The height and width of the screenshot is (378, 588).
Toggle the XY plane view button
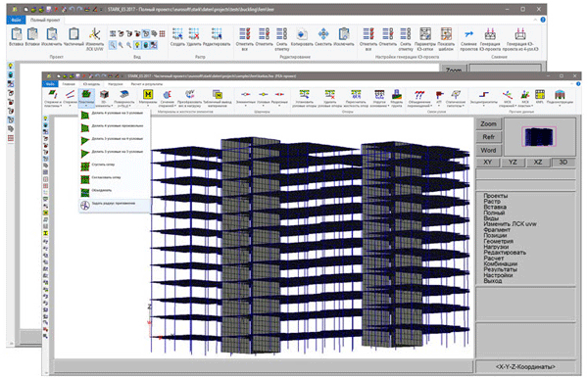pyautogui.click(x=487, y=163)
